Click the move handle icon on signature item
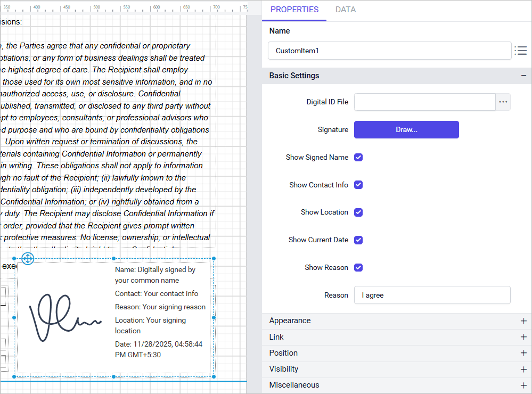The image size is (532, 394). [28, 259]
